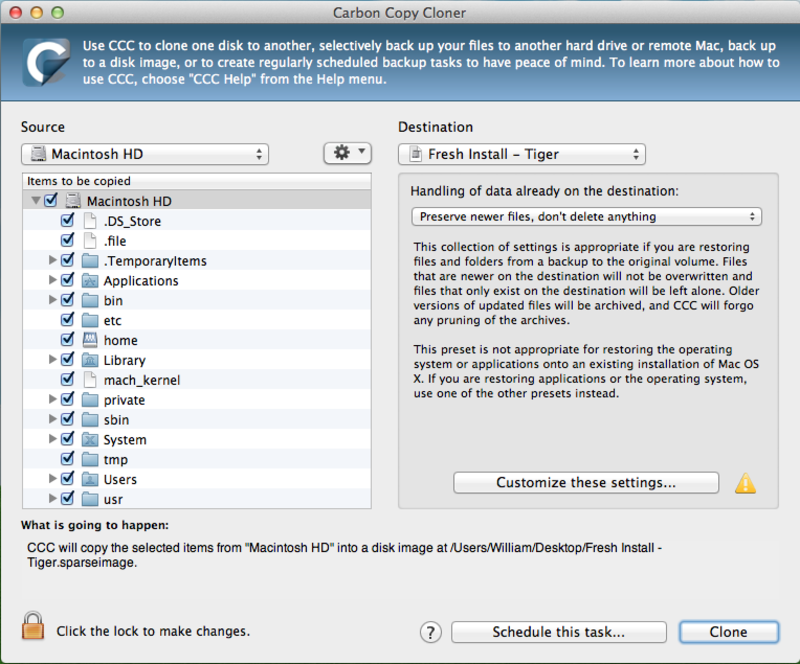The height and width of the screenshot is (664, 800).
Task: Exclude the System folder via checkbox
Action: click(67, 439)
